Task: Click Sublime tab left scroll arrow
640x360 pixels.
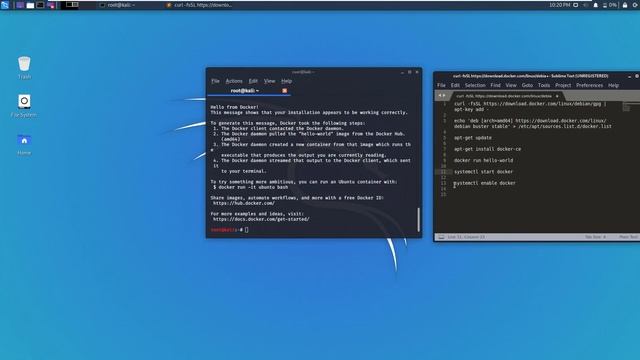Action: pyautogui.click(x=440, y=96)
